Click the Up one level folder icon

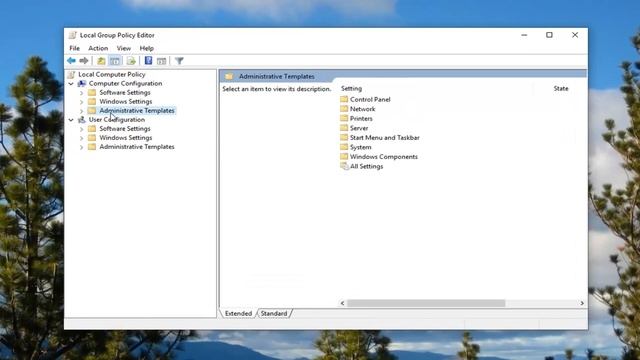coord(101,61)
